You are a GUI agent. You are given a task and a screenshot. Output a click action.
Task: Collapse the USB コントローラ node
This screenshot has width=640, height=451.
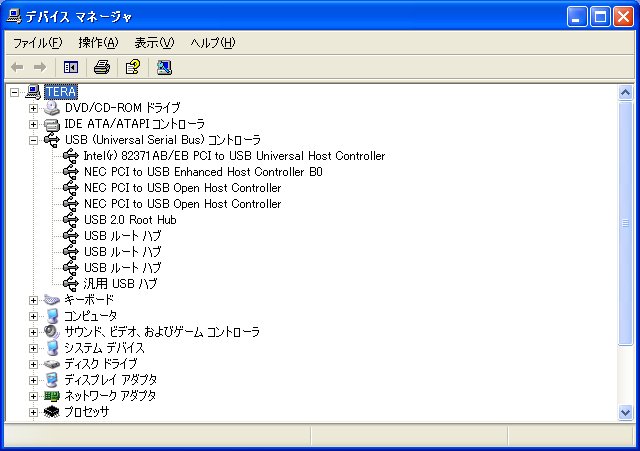[33, 140]
